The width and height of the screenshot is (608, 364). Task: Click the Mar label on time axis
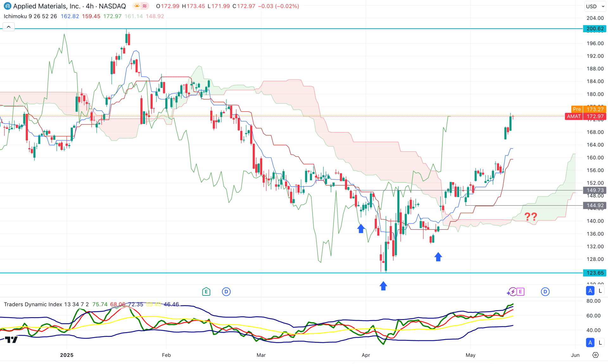(x=261, y=355)
